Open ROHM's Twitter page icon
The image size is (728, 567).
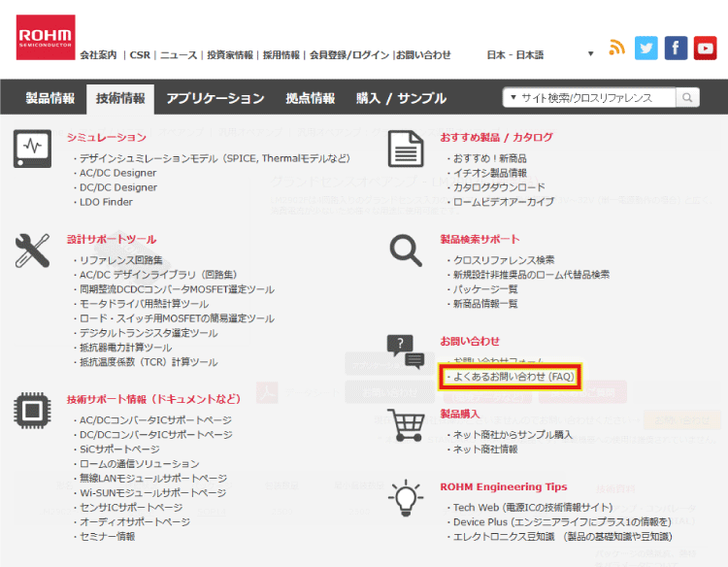pos(645,48)
